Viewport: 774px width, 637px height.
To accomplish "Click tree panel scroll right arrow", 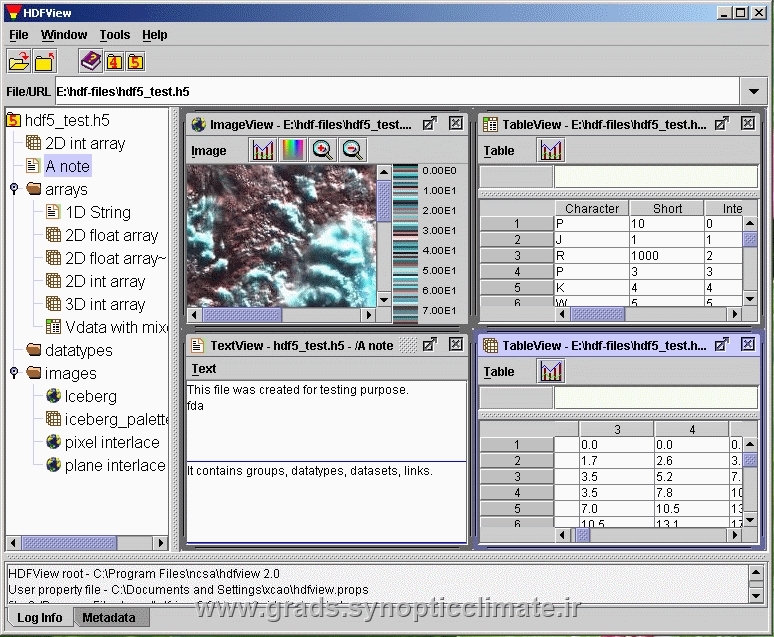I will [x=160, y=543].
